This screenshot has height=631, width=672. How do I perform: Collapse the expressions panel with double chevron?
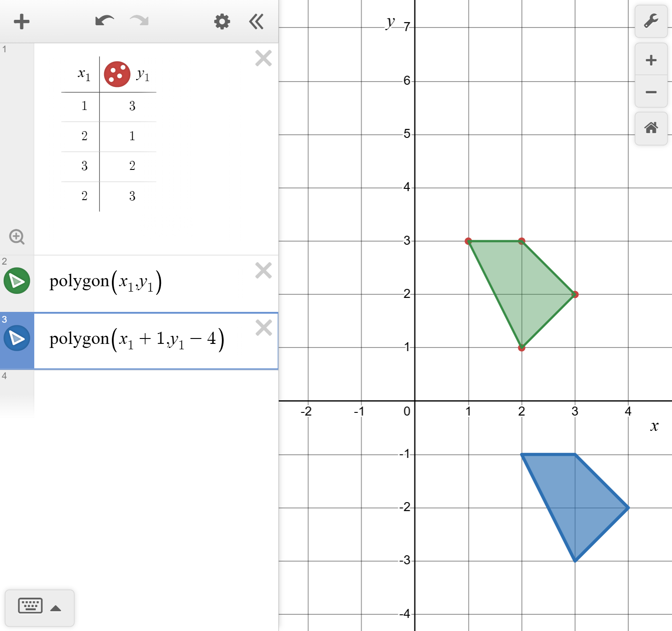pos(256,21)
